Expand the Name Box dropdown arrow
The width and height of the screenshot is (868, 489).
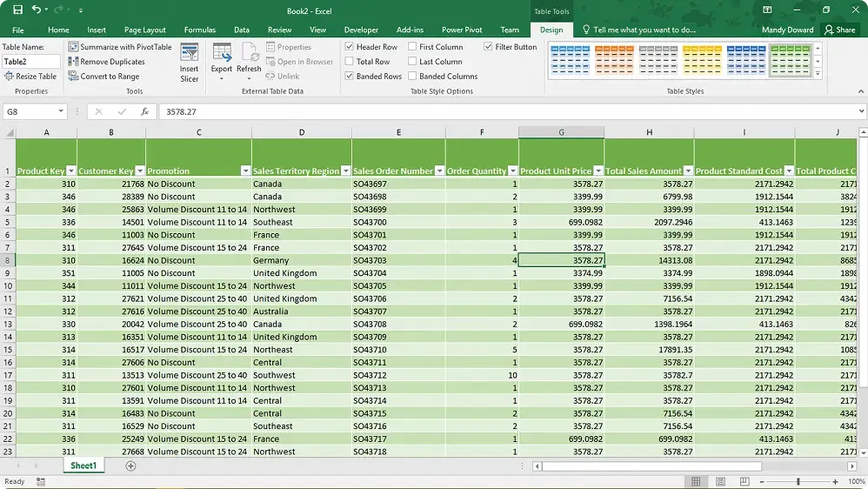click(61, 111)
